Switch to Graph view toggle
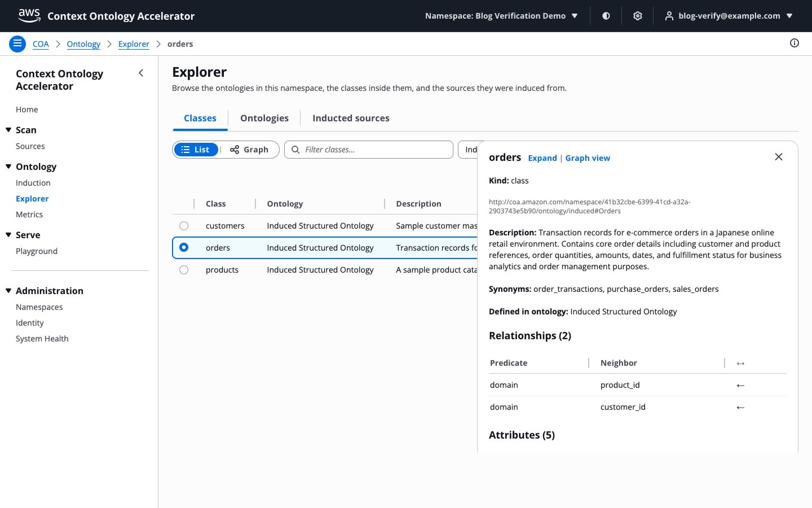Screen dimensions: 812x508 (x=249, y=150)
